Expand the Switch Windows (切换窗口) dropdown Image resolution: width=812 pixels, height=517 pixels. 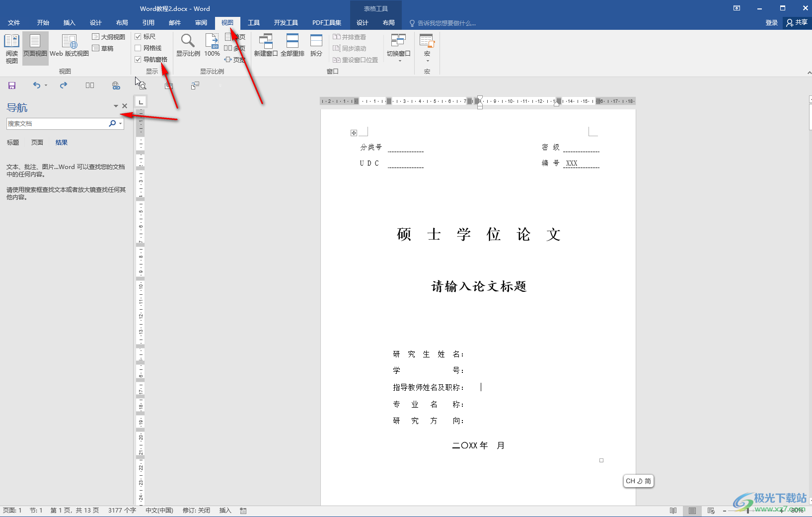pos(399,54)
